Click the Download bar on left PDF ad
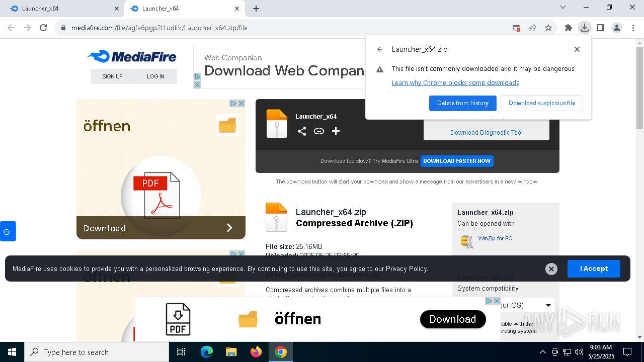The width and height of the screenshot is (644, 362). coord(161,228)
